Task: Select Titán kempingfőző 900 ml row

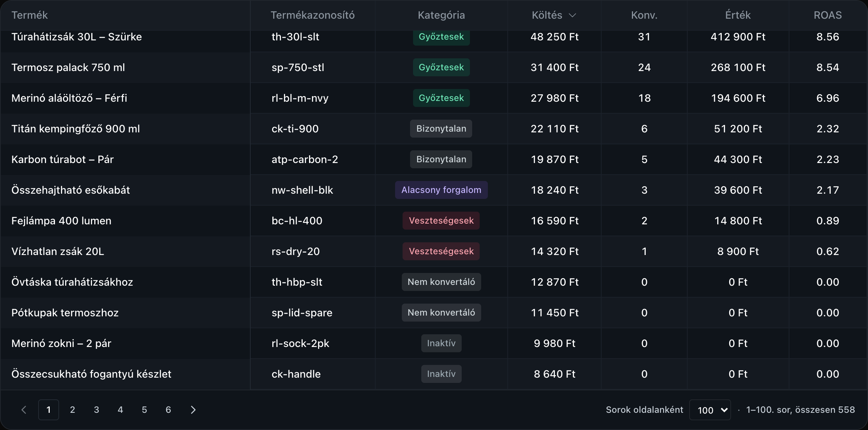Action: 434,129
